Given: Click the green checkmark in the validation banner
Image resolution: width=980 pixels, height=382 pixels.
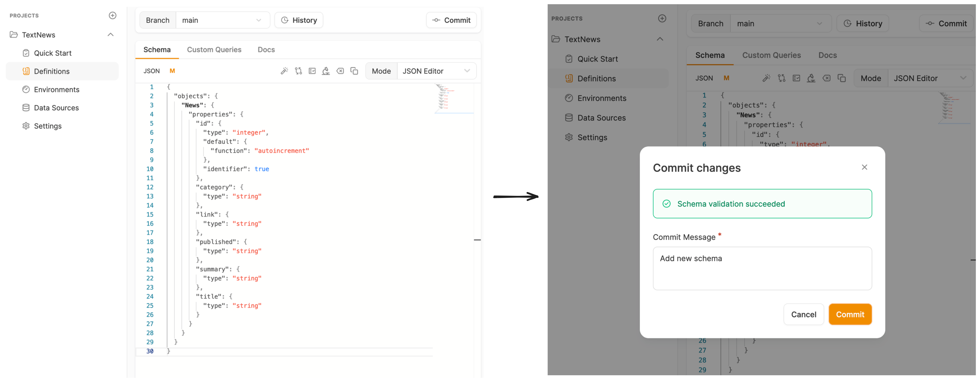Looking at the screenshot, I should (666, 204).
